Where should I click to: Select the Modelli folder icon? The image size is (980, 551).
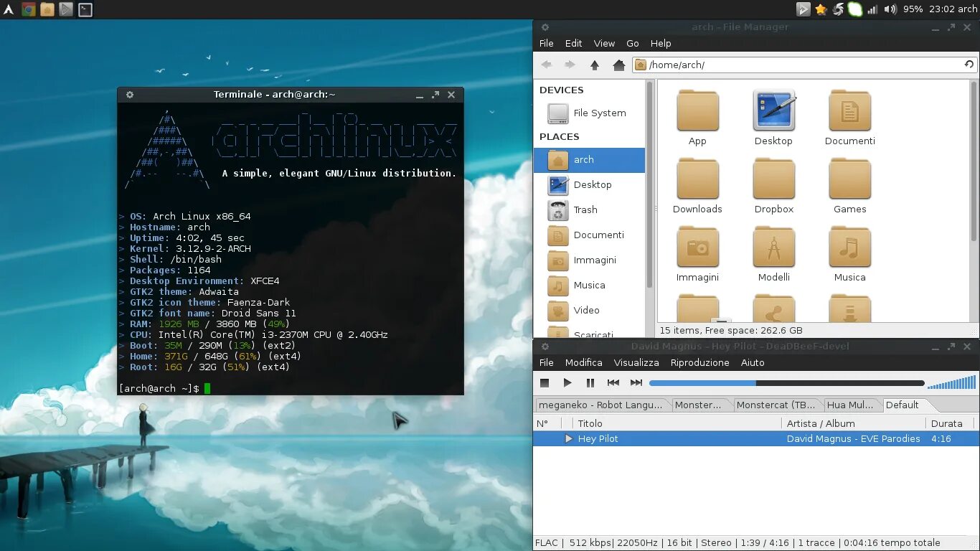(773, 255)
